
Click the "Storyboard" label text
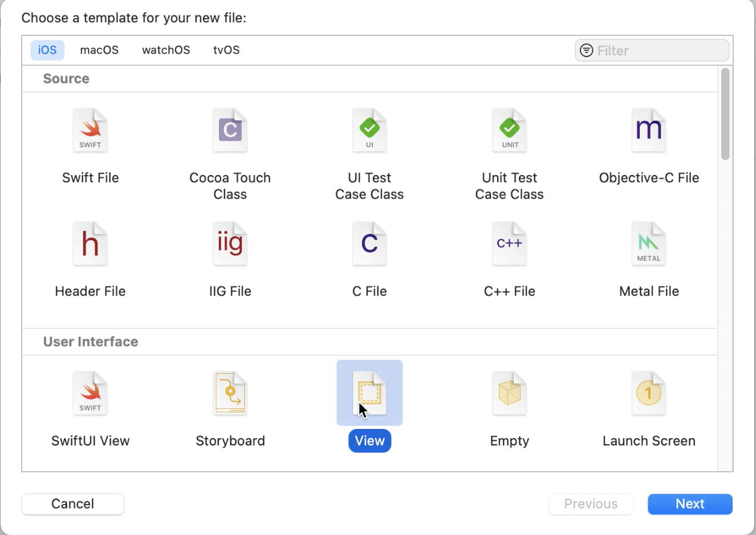[x=230, y=441]
